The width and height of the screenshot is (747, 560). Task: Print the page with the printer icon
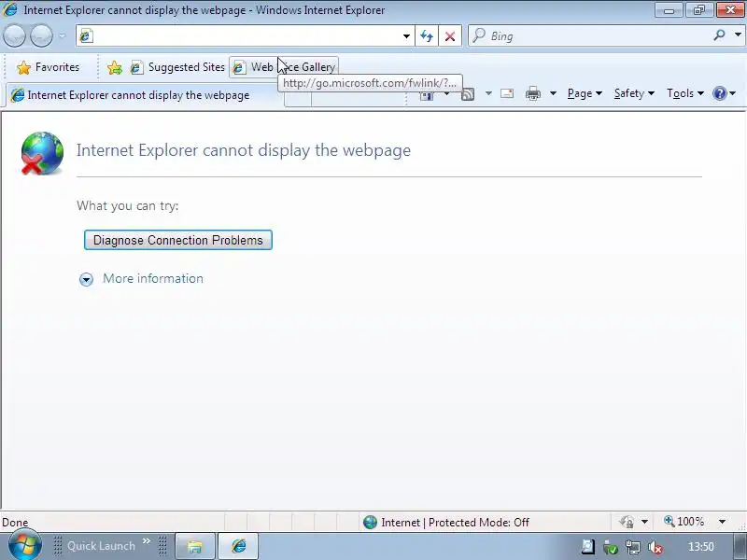coord(533,93)
